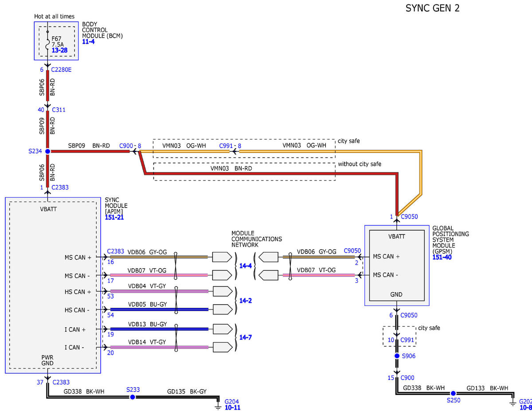Select the 'without city safe' note
This screenshot has width=532, height=411.
[x=360, y=164]
